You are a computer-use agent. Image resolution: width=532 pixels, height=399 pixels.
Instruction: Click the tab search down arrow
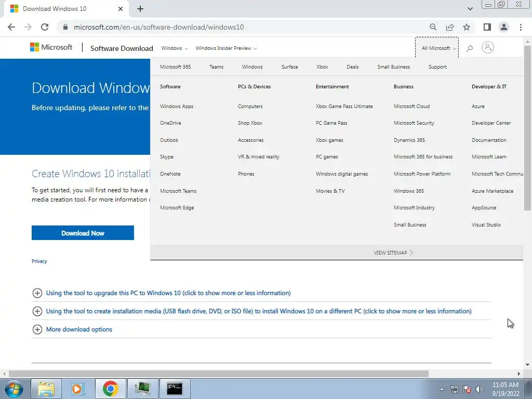(x=470, y=9)
